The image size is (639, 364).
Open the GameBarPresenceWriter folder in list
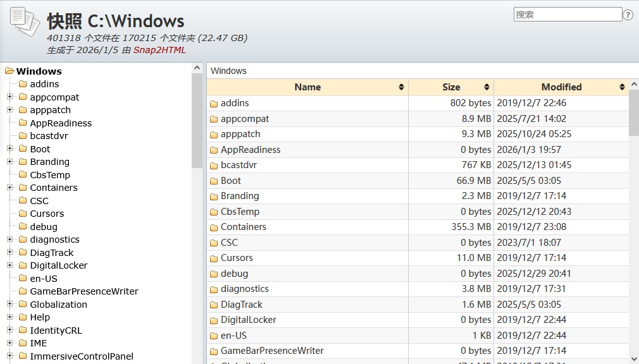point(272,351)
